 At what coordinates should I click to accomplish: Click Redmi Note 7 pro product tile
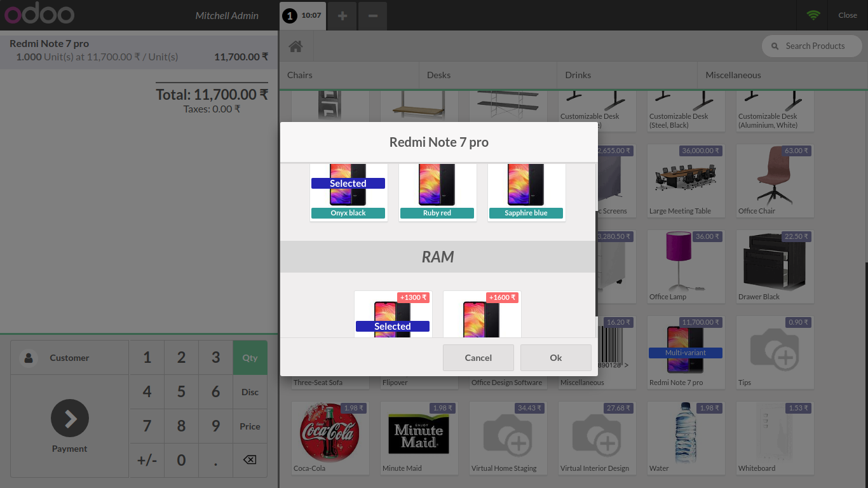(686, 352)
